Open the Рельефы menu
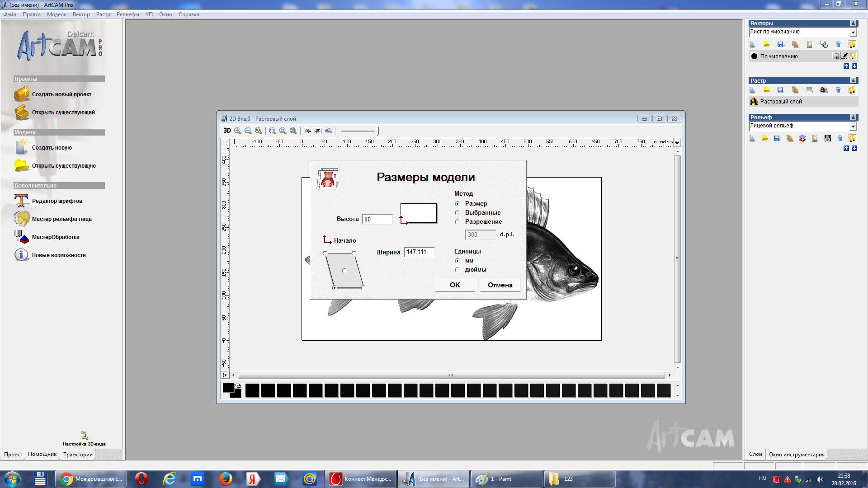Image resolution: width=868 pixels, height=488 pixels. tap(127, 14)
